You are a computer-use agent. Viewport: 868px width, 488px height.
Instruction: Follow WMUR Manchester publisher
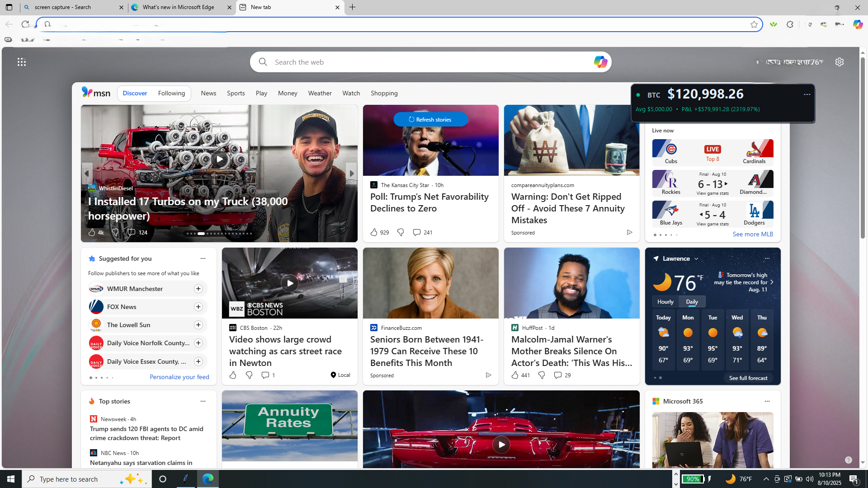pos(198,289)
